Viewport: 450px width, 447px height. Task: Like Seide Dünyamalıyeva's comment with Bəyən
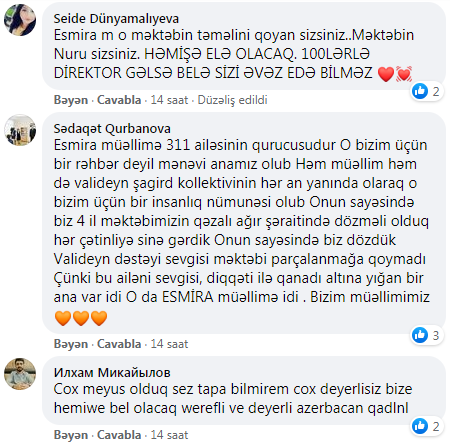(x=71, y=100)
